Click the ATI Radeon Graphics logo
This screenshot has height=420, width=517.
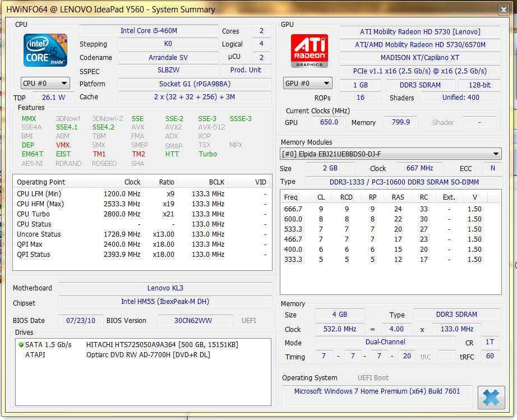[310, 51]
